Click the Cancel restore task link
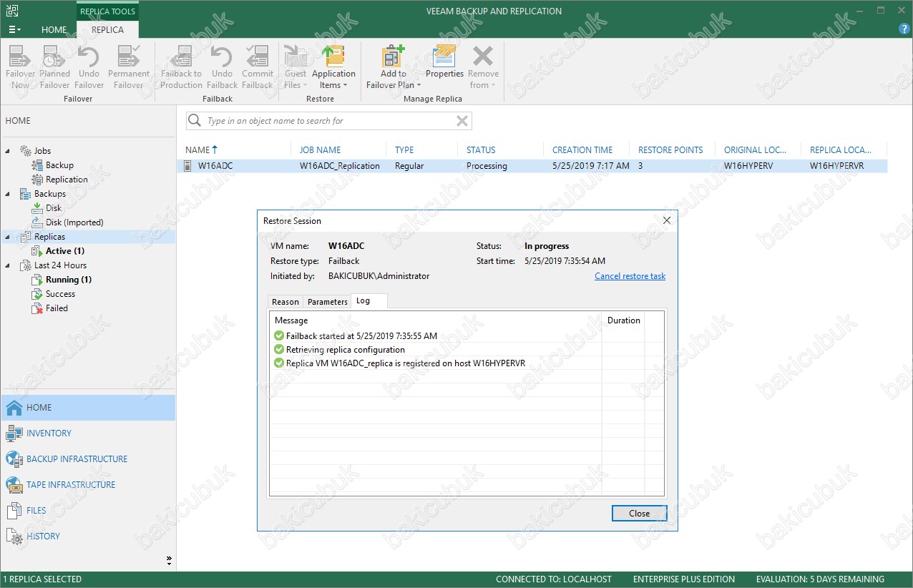The width and height of the screenshot is (913, 588). point(630,276)
